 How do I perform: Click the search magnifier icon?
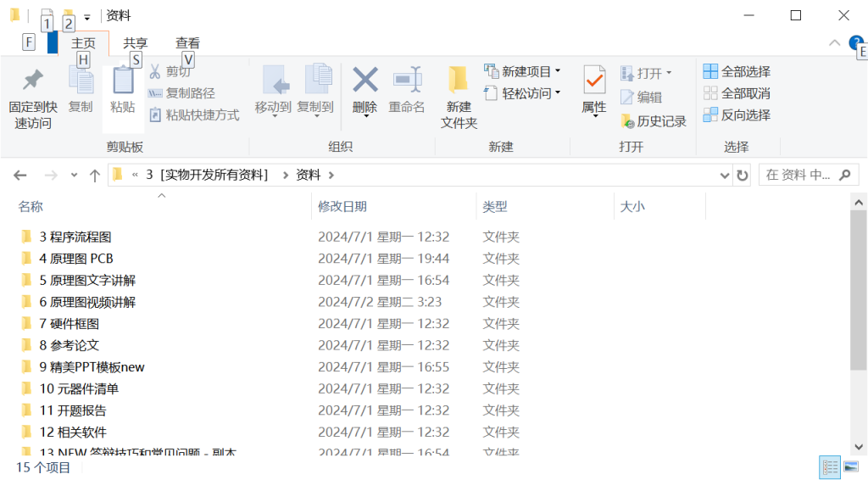click(x=845, y=176)
